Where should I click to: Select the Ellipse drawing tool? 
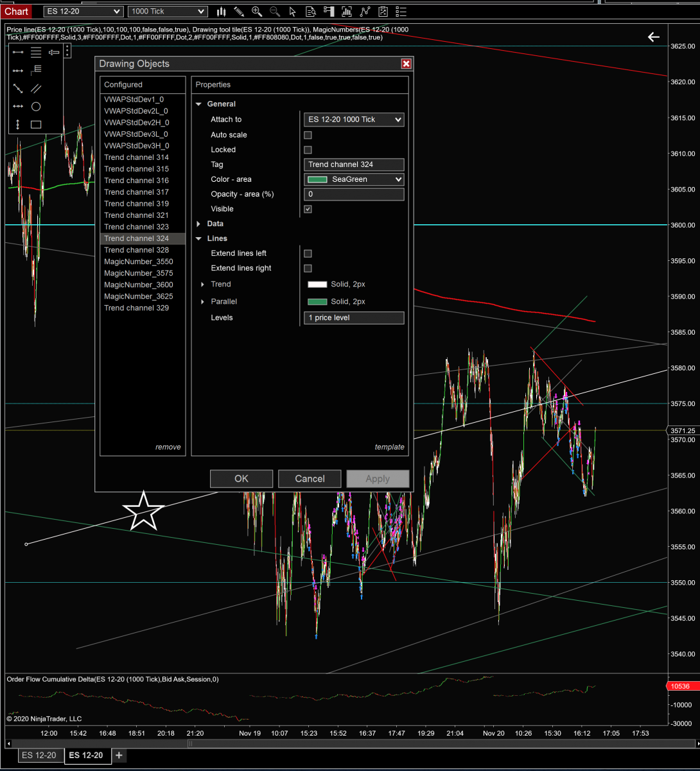pos(36,107)
